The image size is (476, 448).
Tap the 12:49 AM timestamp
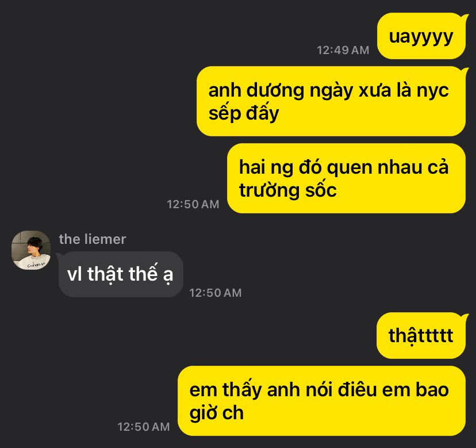[x=343, y=50]
